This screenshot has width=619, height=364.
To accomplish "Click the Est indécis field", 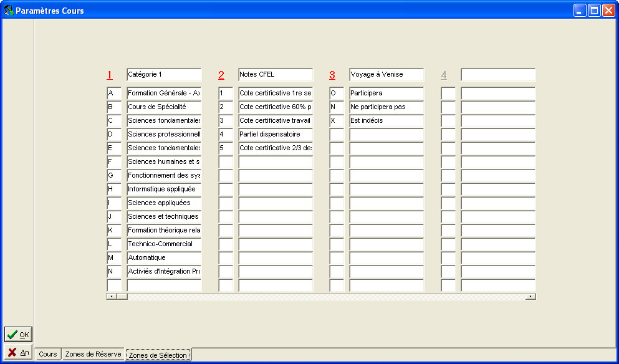I will point(386,121).
